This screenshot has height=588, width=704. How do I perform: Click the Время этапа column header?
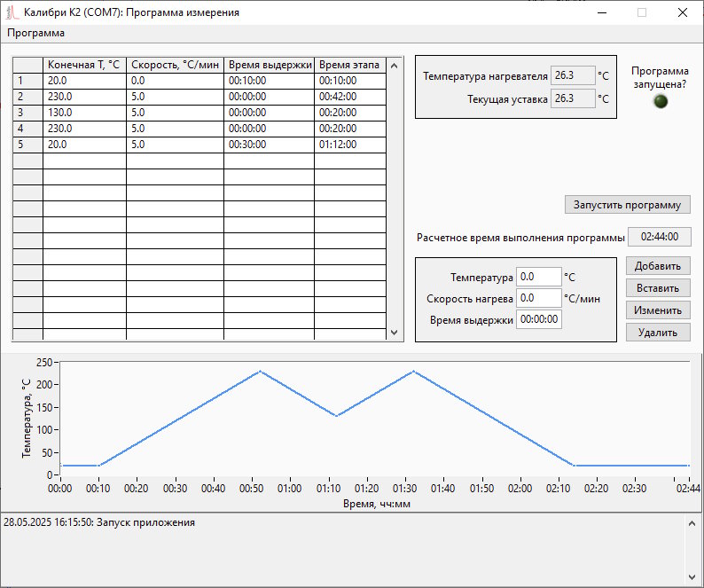tap(349, 65)
